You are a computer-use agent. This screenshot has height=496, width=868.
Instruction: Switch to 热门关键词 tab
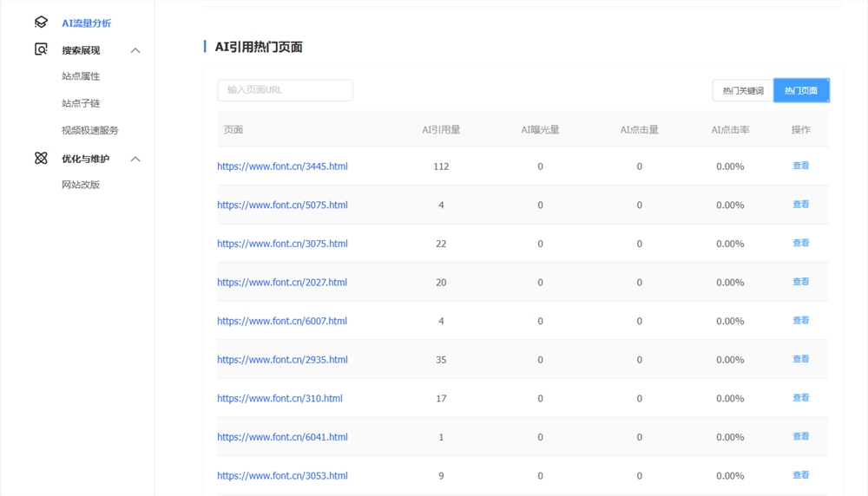click(743, 91)
